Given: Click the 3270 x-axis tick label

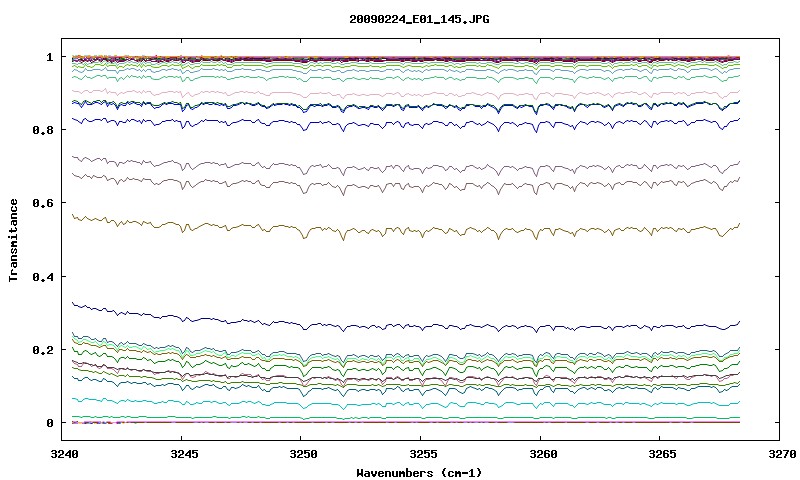Looking at the screenshot, I should [780, 454].
